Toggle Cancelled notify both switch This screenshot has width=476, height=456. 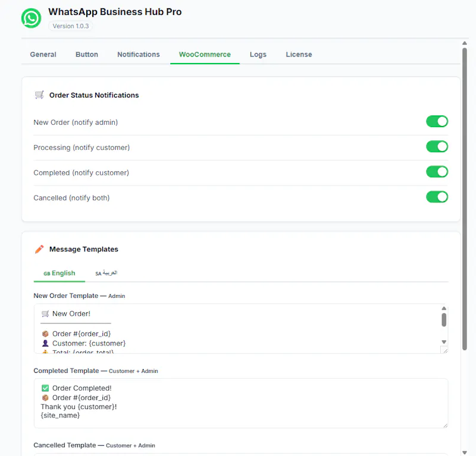[437, 197]
